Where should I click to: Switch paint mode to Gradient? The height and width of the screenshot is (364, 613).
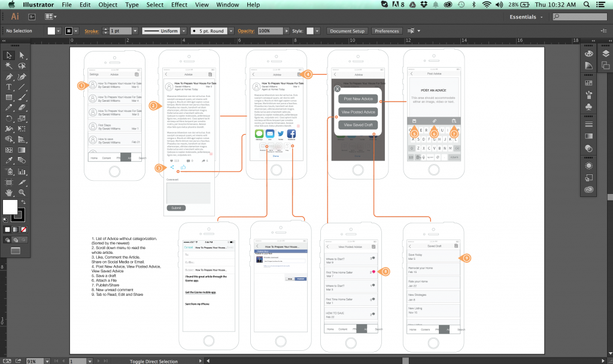tap(16, 229)
